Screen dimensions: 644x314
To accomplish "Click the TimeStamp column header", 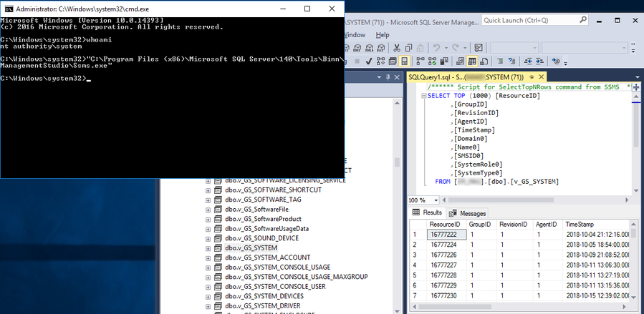I will tap(595, 224).
